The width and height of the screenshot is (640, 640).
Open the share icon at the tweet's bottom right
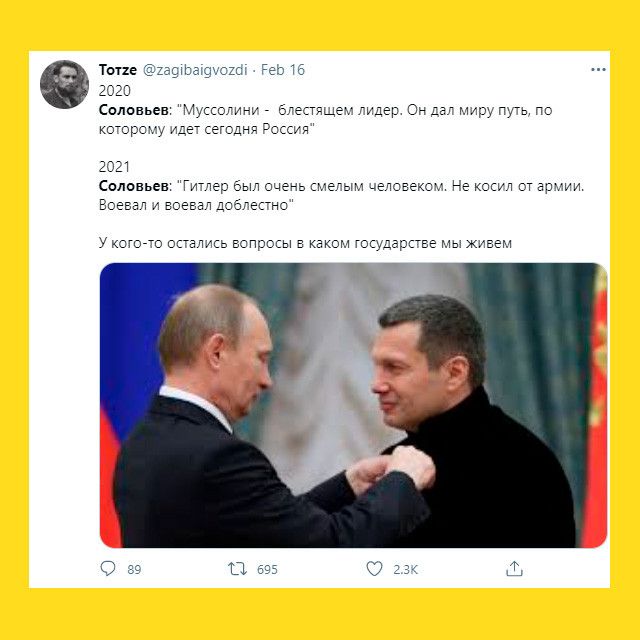point(514,569)
